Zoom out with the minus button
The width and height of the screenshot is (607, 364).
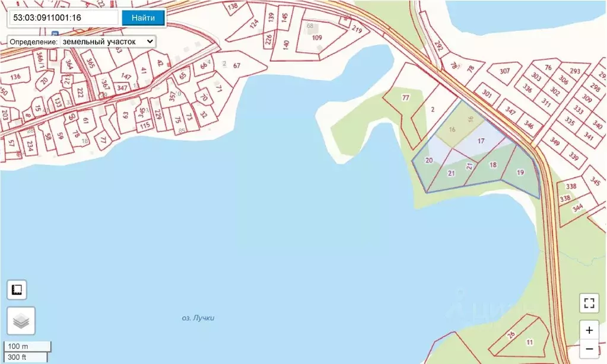pyautogui.click(x=589, y=349)
